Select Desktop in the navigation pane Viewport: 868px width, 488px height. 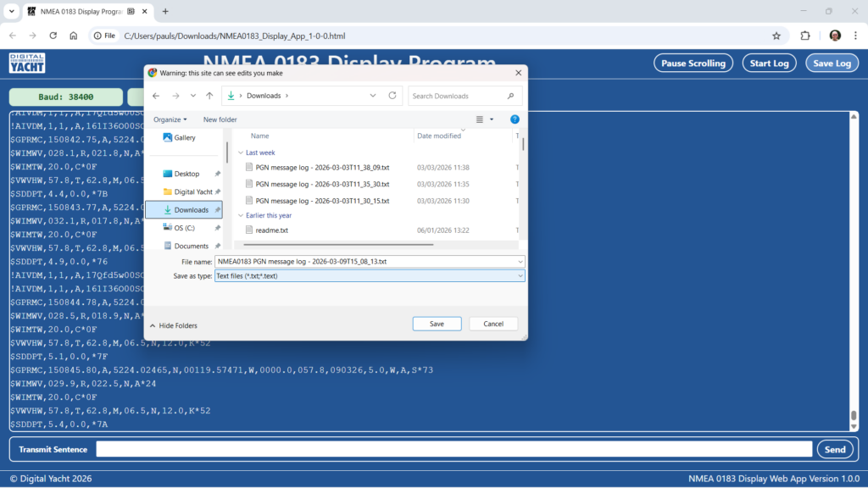coord(186,174)
